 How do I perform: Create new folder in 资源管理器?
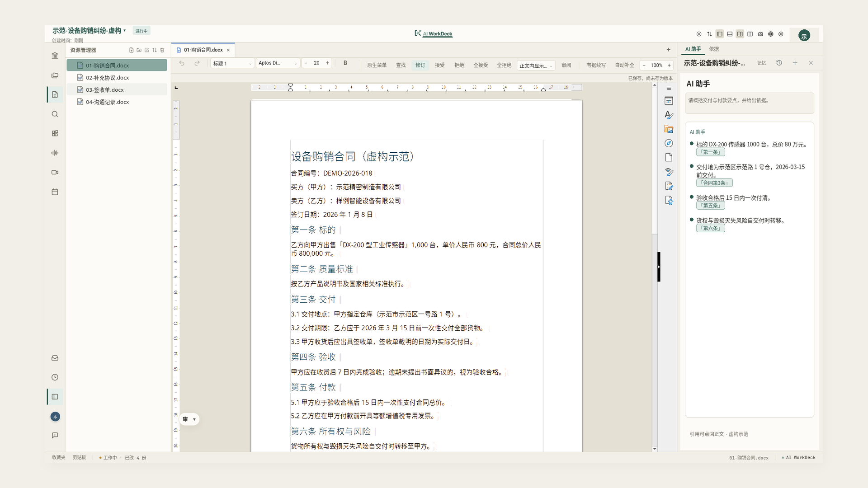139,50
